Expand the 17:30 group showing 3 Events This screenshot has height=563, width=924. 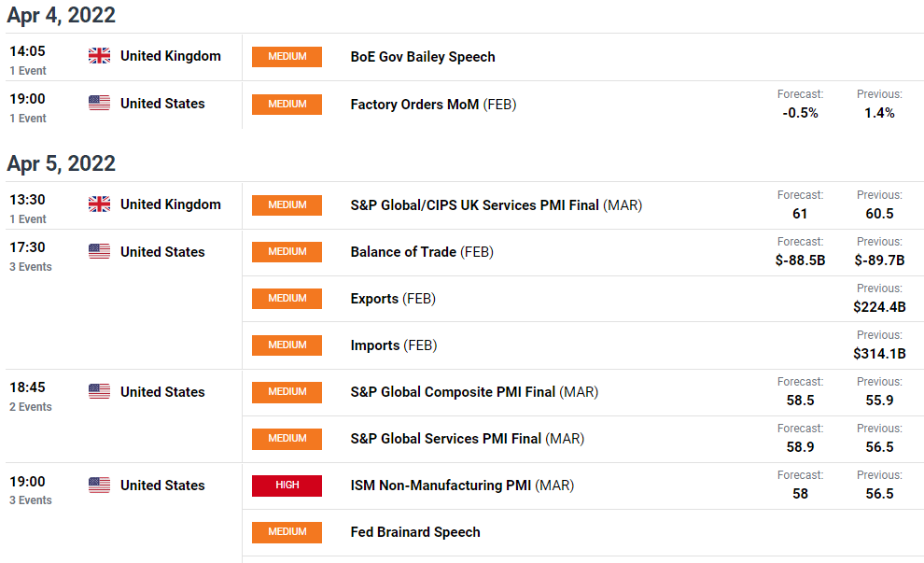(x=31, y=266)
